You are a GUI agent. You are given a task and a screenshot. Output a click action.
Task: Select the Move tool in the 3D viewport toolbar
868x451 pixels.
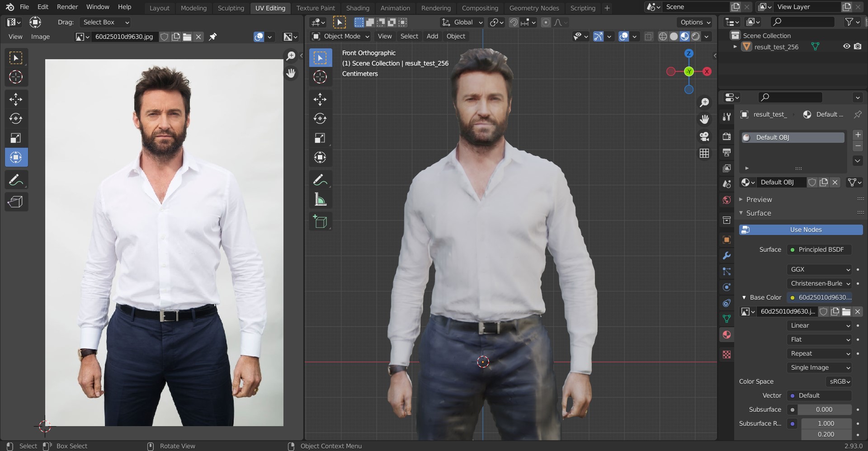(321, 99)
